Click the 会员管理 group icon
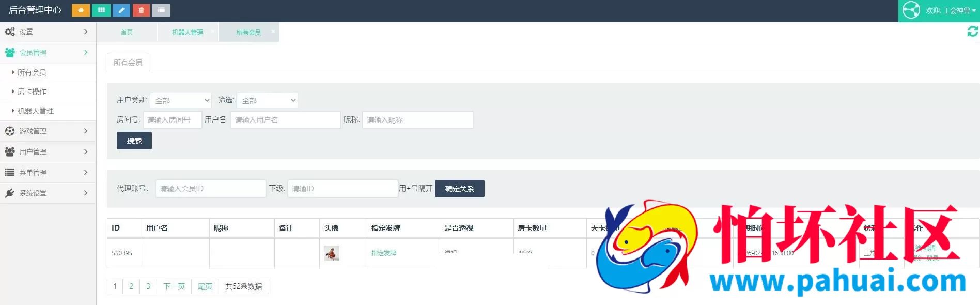This screenshot has width=980, height=305. tap(10, 52)
